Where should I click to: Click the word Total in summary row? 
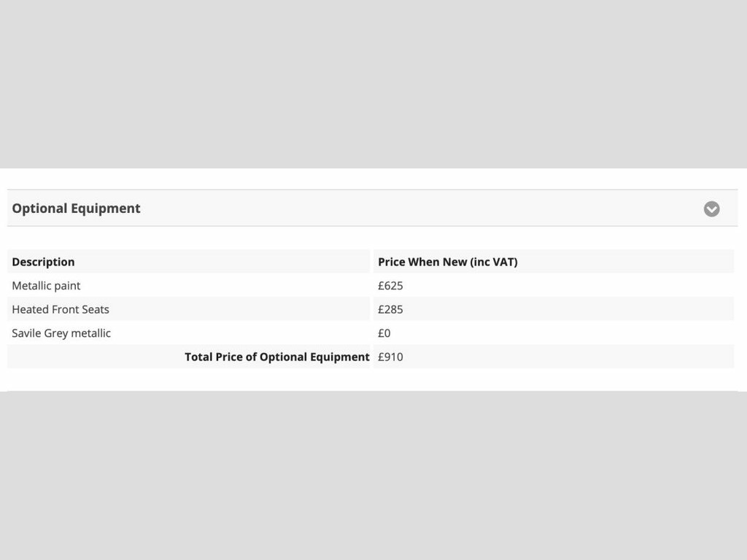[198, 357]
